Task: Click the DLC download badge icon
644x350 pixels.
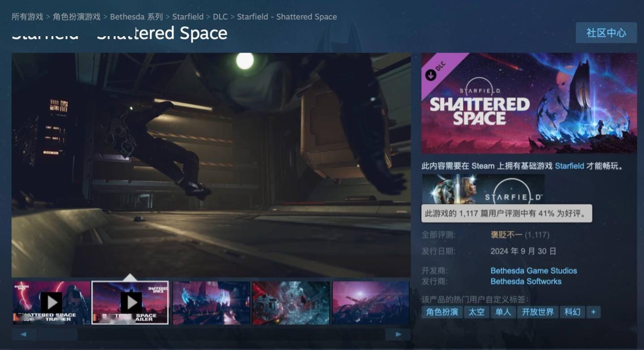Action: coord(431,75)
